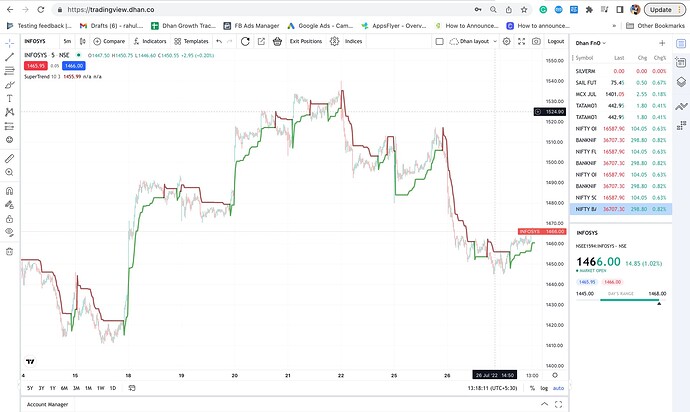Toggle lock all drawing tools
The height and width of the screenshot is (412, 690).
[9, 219]
